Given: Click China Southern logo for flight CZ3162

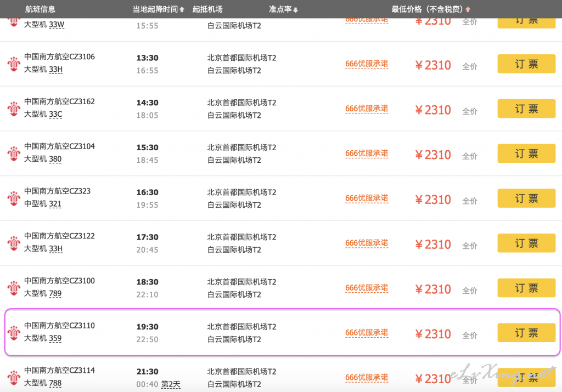Looking at the screenshot, I should 14,109.
